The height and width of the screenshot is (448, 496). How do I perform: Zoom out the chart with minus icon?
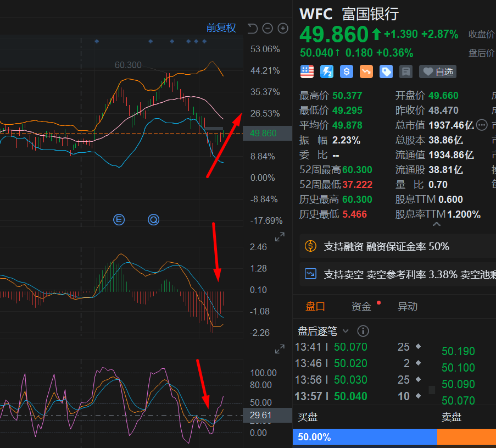267,28
